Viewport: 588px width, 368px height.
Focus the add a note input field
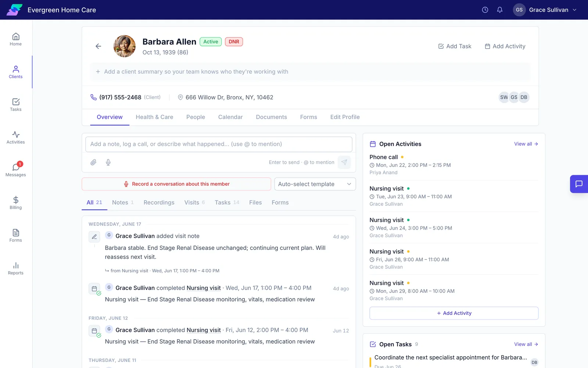[x=219, y=144]
